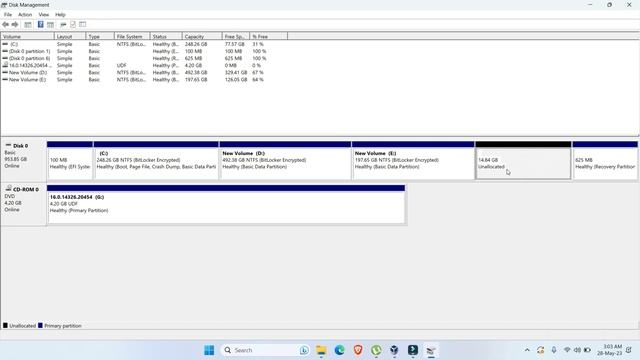The image size is (640, 360).
Task: Sort by the % Free column header
Action: [x=268, y=37]
